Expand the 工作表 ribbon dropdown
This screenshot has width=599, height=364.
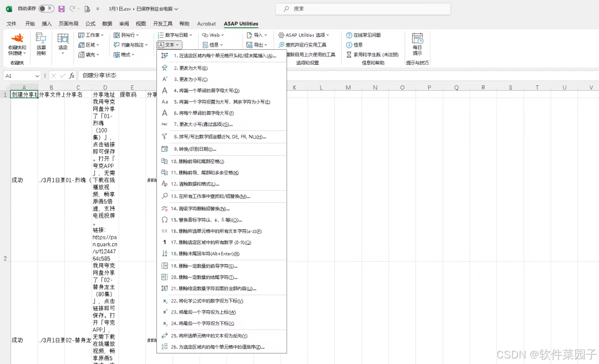[91, 35]
